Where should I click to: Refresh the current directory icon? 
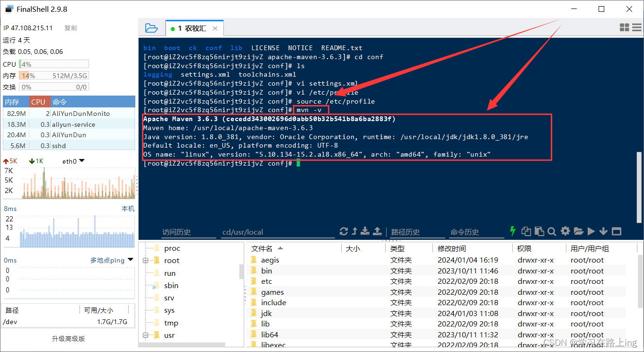[x=344, y=231]
